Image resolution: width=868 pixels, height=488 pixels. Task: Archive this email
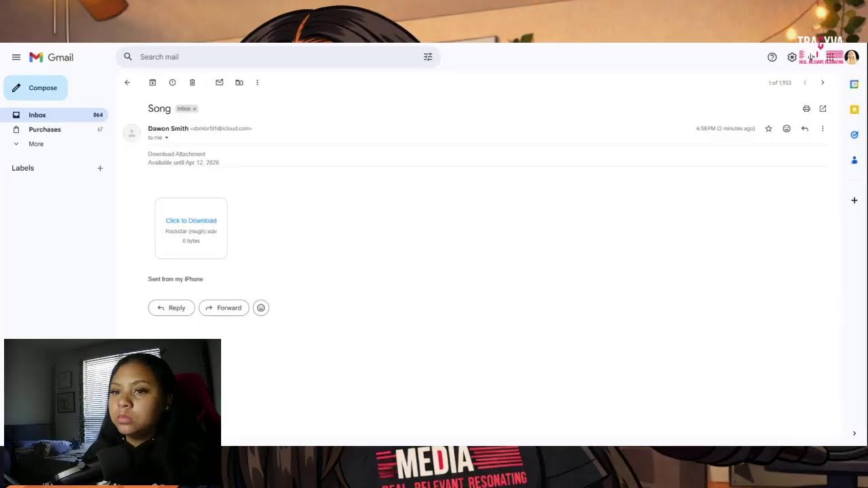click(x=153, y=83)
